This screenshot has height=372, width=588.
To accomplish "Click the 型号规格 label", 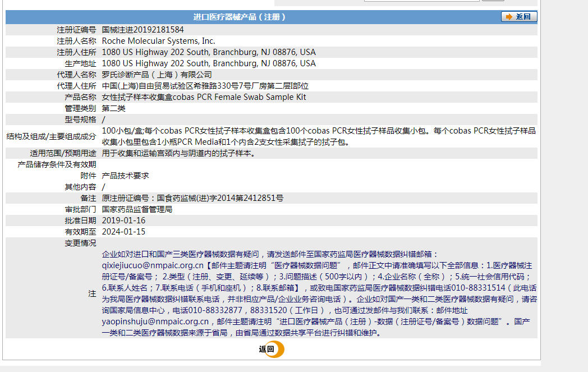I will click(x=80, y=120).
